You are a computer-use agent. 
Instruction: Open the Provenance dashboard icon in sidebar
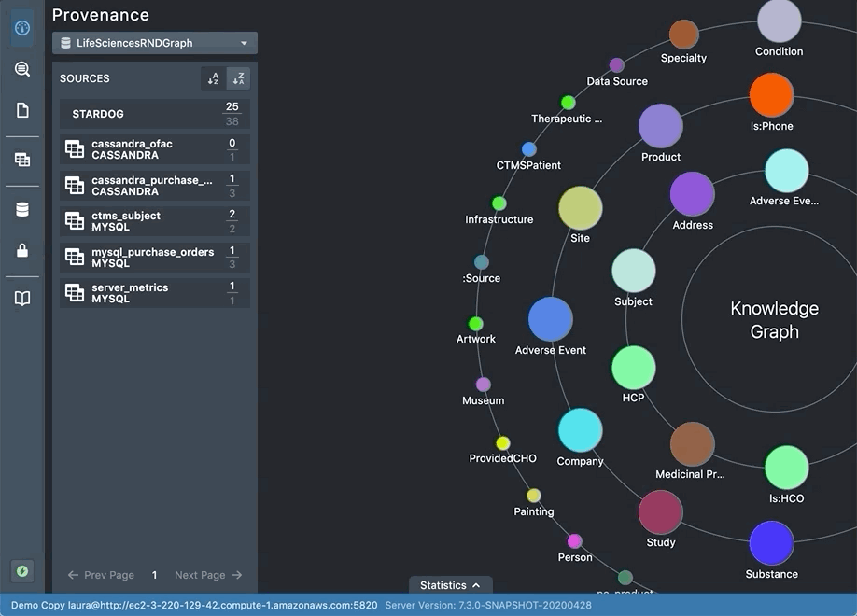[21, 27]
